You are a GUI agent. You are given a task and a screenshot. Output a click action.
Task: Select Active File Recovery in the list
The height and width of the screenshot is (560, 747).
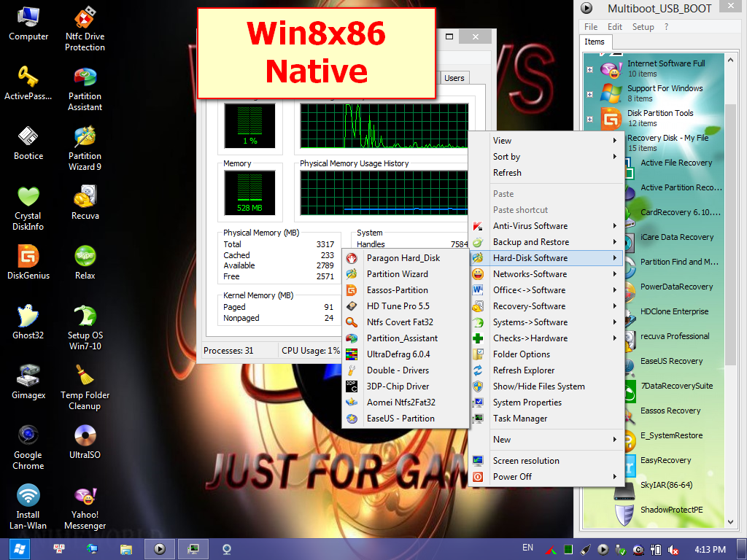tap(676, 163)
